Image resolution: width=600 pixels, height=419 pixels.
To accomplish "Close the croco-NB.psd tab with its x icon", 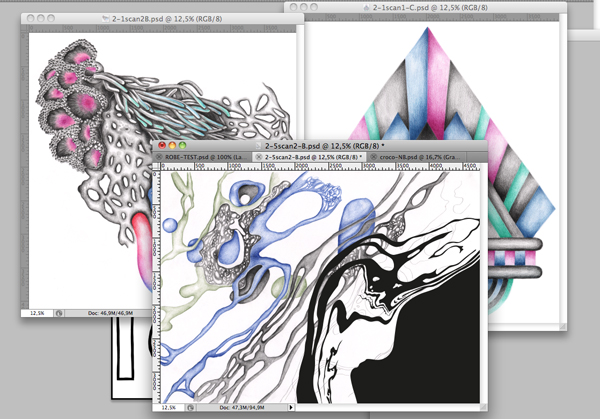I will coord(373,157).
